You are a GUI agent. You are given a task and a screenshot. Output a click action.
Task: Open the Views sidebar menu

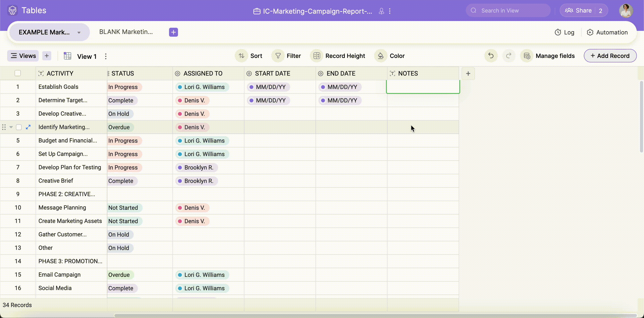[23, 56]
